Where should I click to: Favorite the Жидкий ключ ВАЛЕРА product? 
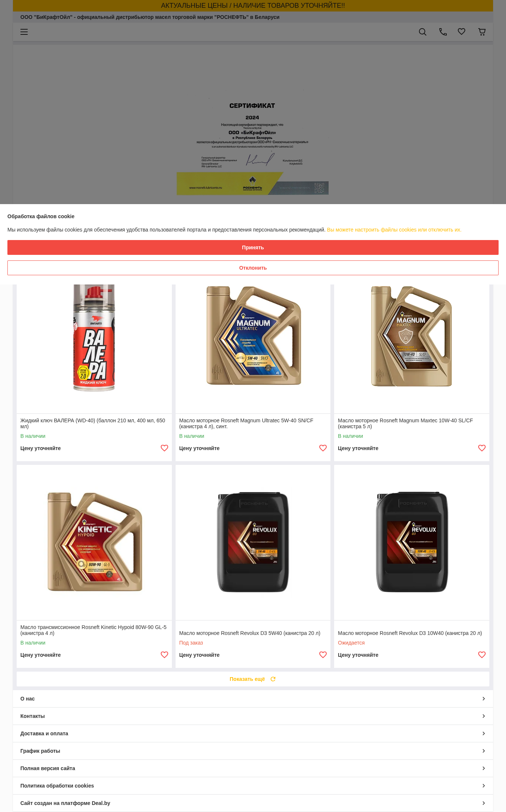point(164,448)
